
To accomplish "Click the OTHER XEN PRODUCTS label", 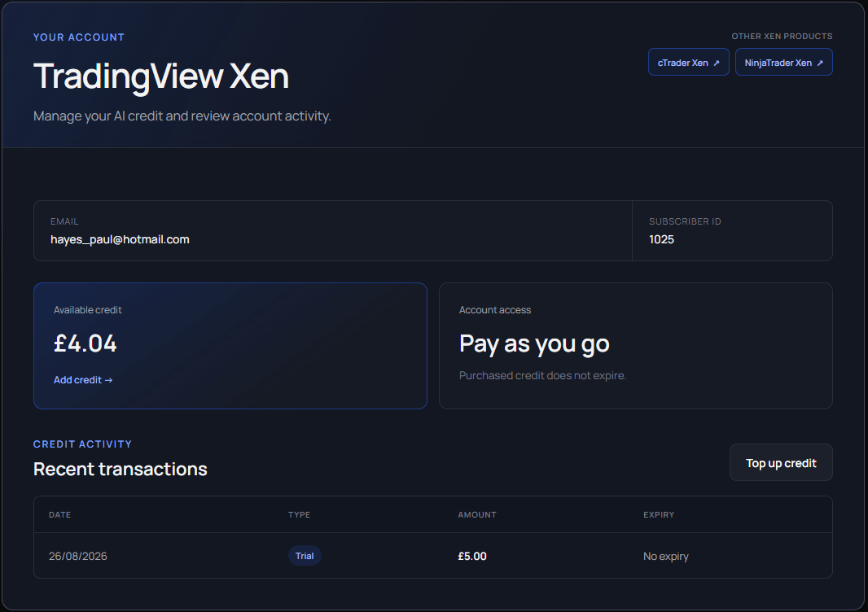I will (783, 36).
